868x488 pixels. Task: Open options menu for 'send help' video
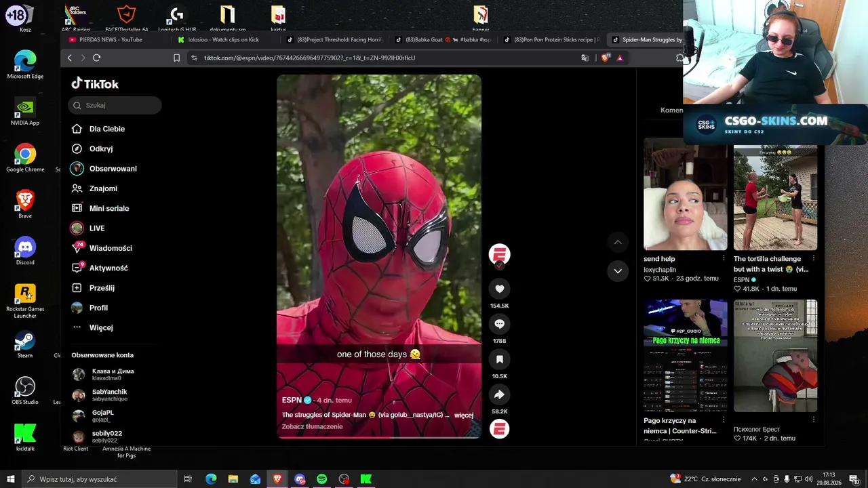click(724, 258)
